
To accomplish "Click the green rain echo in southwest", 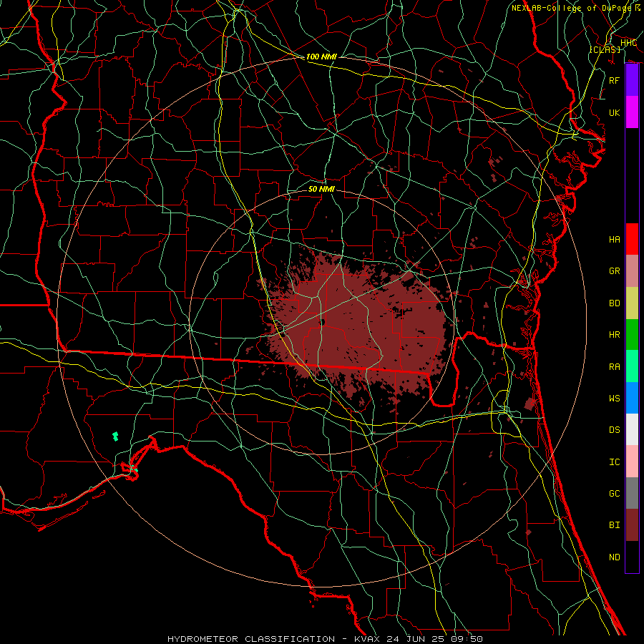I will [x=115, y=436].
